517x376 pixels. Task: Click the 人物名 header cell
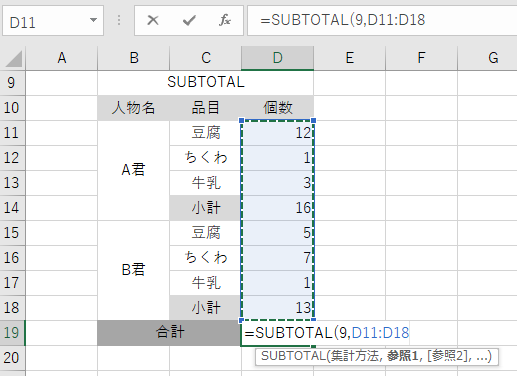point(134,108)
